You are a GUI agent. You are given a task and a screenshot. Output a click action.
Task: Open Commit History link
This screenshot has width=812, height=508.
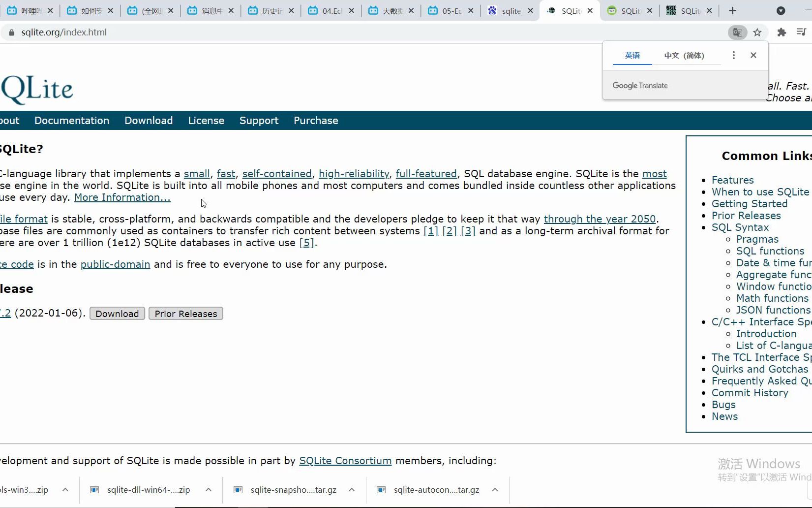pos(750,393)
